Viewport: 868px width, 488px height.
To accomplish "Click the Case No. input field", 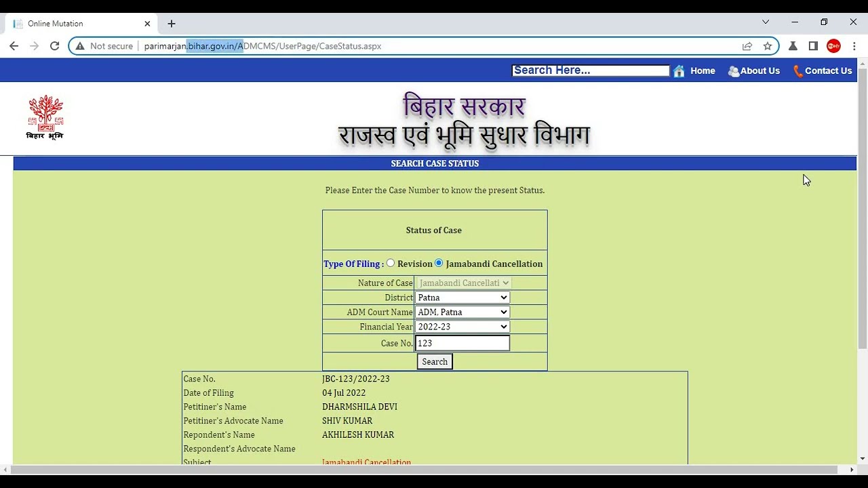I will (462, 343).
